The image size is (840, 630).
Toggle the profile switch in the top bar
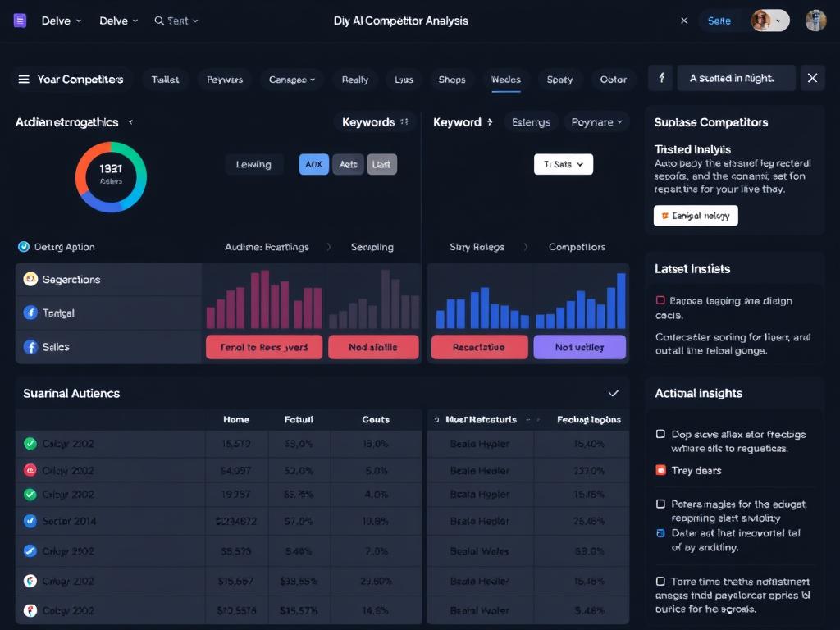pos(769,21)
